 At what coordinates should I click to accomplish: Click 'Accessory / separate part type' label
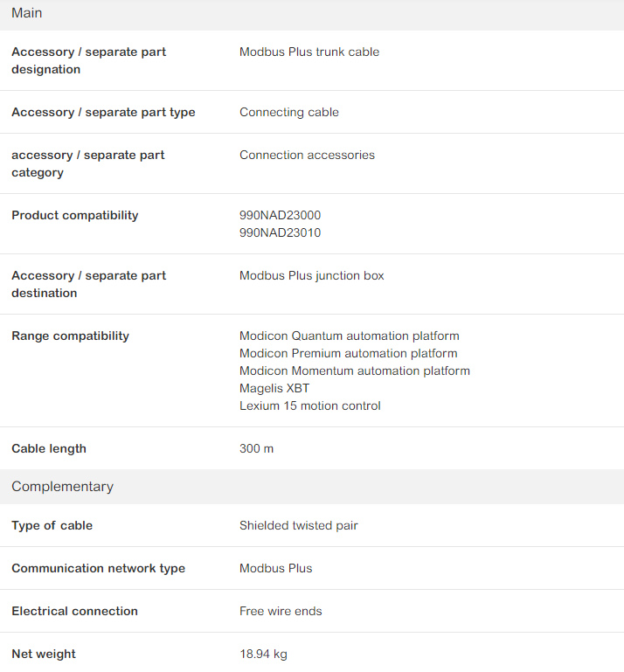(103, 112)
